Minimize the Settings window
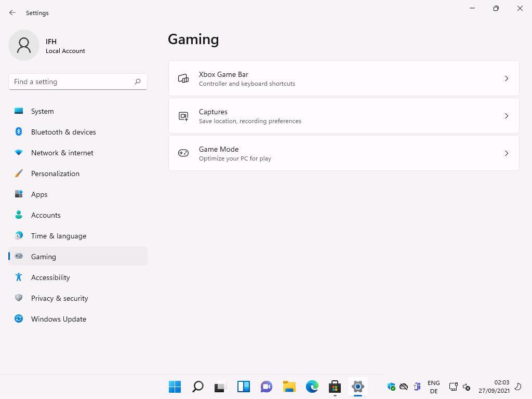The width and height of the screenshot is (532, 399). tap(472, 8)
